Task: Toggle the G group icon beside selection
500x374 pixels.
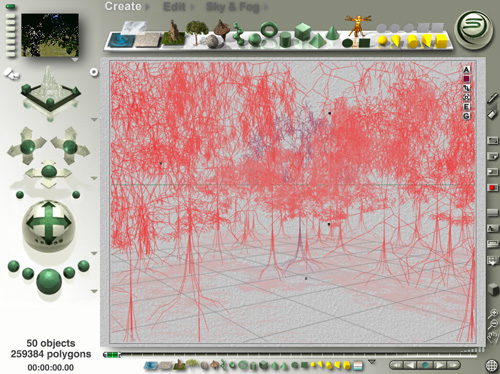Action: click(x=466, y=116)
